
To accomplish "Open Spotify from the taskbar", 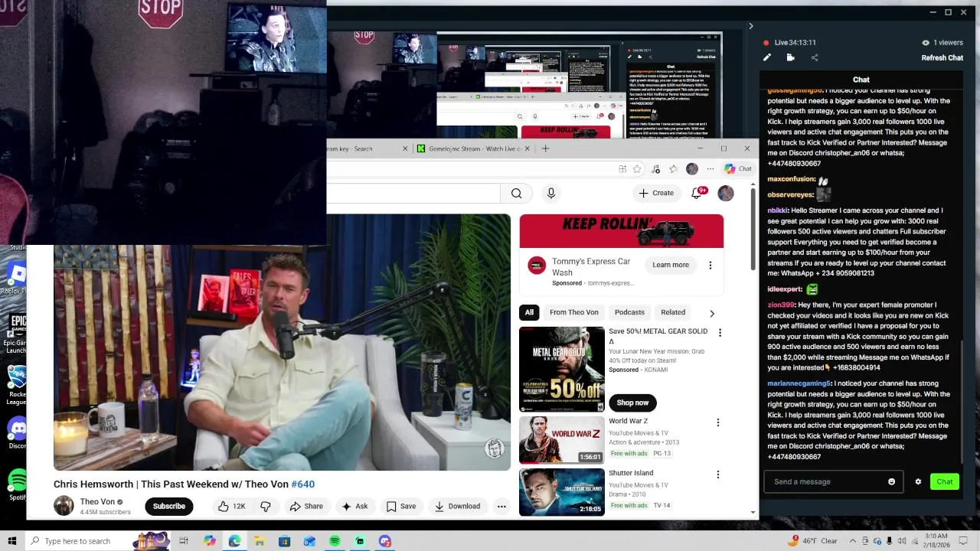I will pyautogui.click(x=335, y=541).
